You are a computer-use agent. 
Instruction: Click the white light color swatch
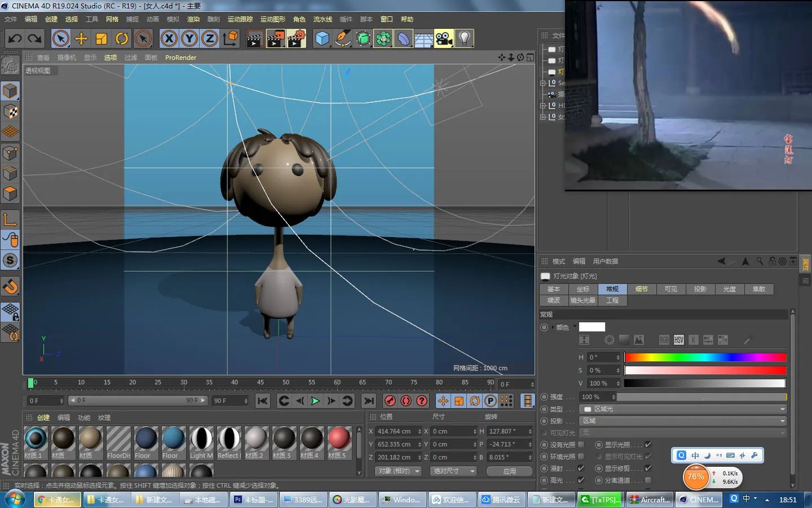tap(592, 327)
